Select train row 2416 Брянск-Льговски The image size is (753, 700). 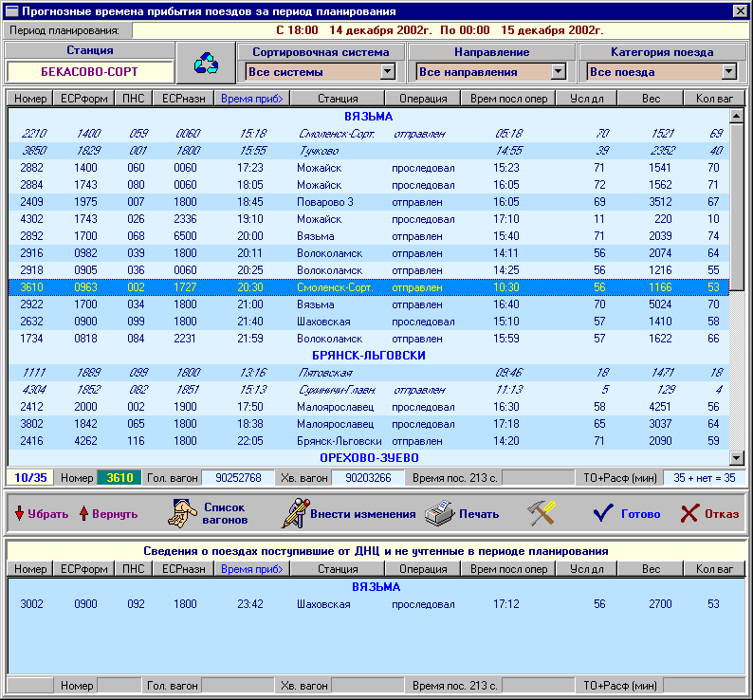[x=369, y=440]
